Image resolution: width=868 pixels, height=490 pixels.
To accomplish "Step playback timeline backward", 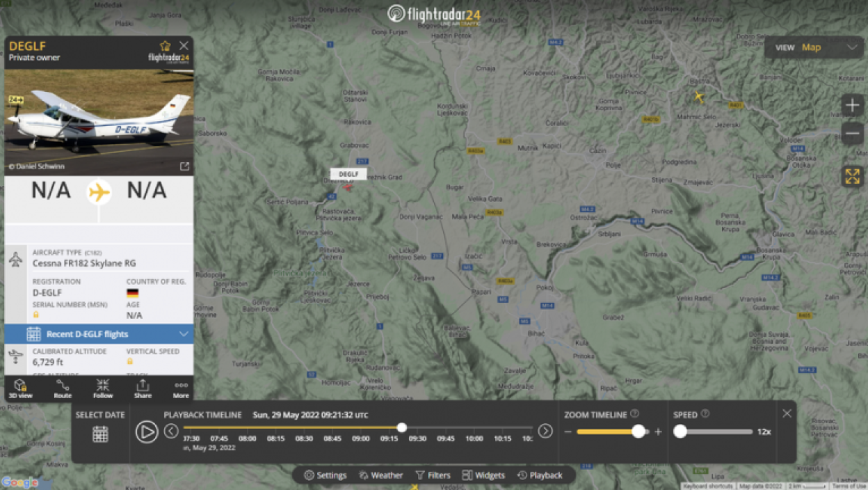I will [x=171, y=432].
